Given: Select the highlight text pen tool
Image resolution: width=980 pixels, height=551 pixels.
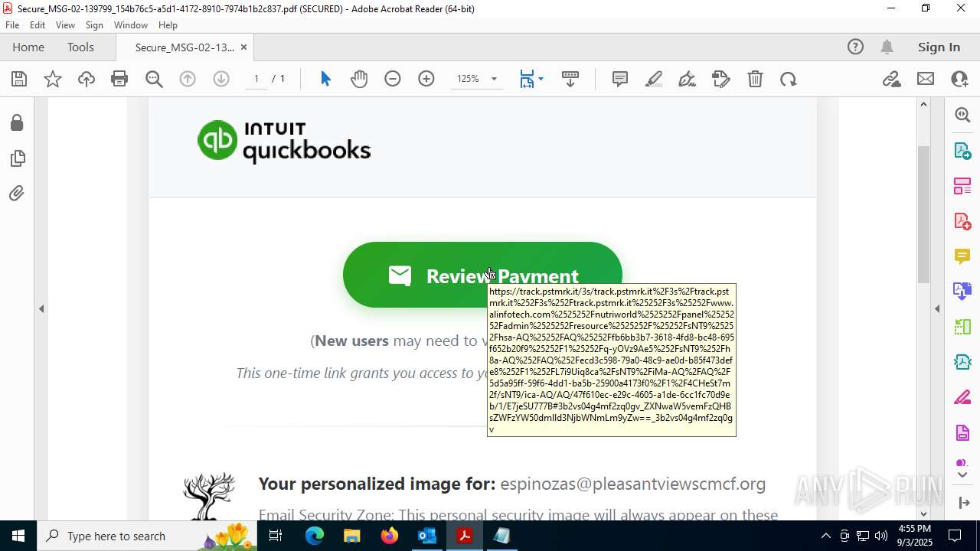Looking at the screenshot, I should 654,79.
